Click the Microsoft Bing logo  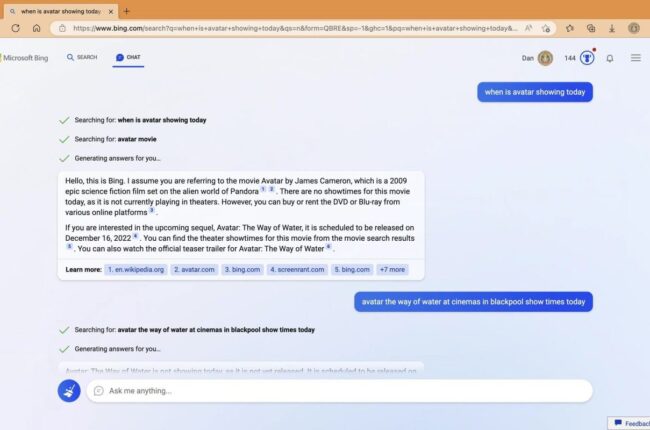click(27, 58)
